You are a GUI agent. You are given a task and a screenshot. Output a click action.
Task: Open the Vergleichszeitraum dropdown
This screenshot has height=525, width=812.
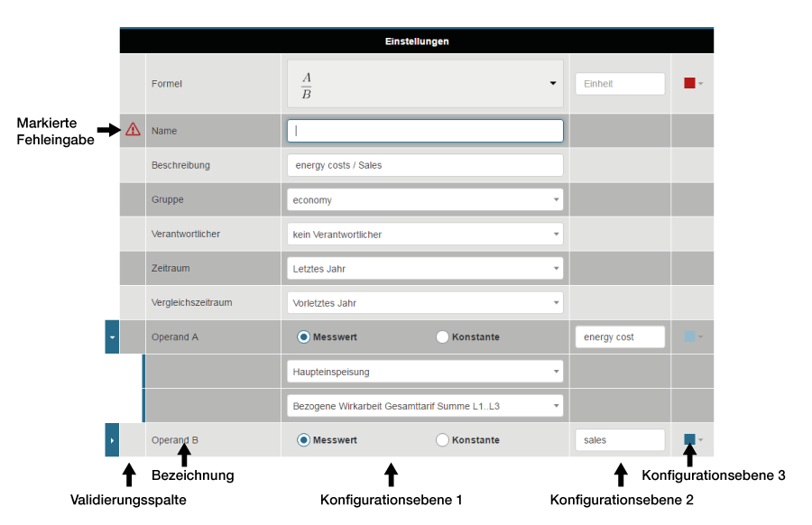click(425, 302)
